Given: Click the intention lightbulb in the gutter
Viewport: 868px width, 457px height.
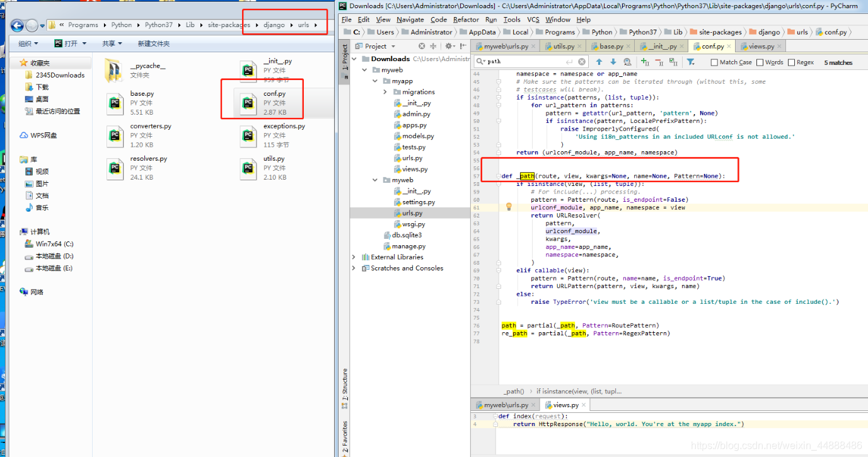Looking at the screenshot, I should coord(509,207).
